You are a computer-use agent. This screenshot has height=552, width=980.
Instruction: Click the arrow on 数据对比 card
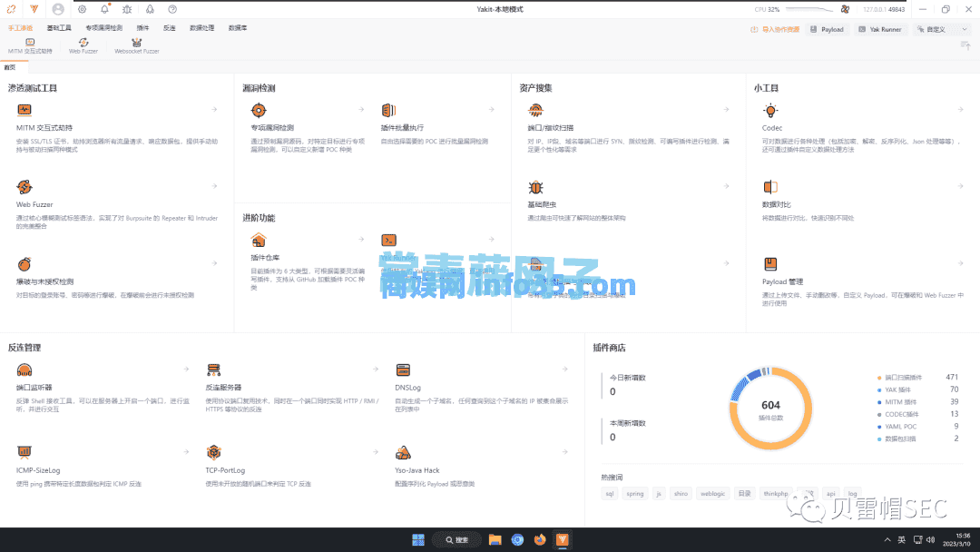click(x=961, y=186)
